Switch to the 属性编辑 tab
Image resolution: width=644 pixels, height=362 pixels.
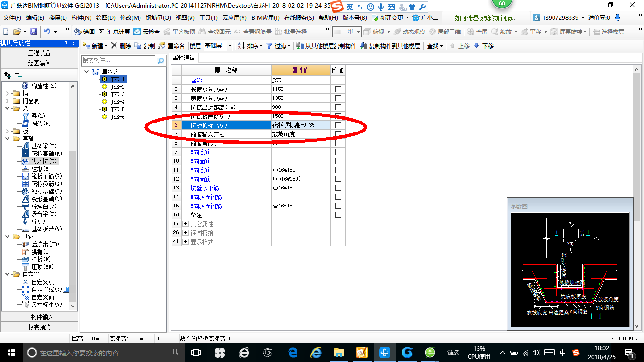(184, 58)
